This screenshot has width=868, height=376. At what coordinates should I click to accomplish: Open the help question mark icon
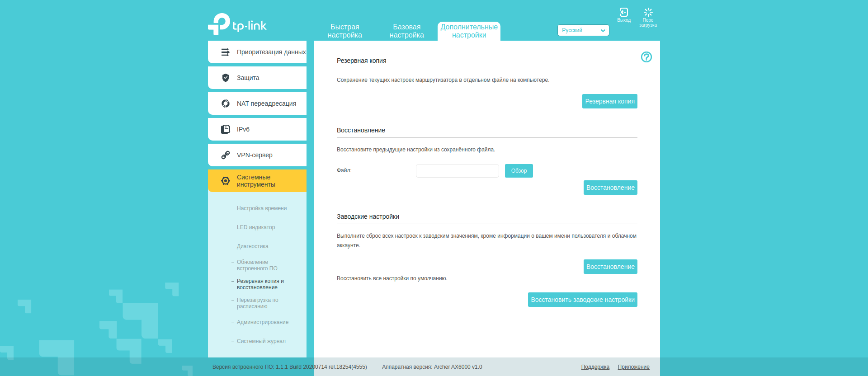[x=646, y=57]
